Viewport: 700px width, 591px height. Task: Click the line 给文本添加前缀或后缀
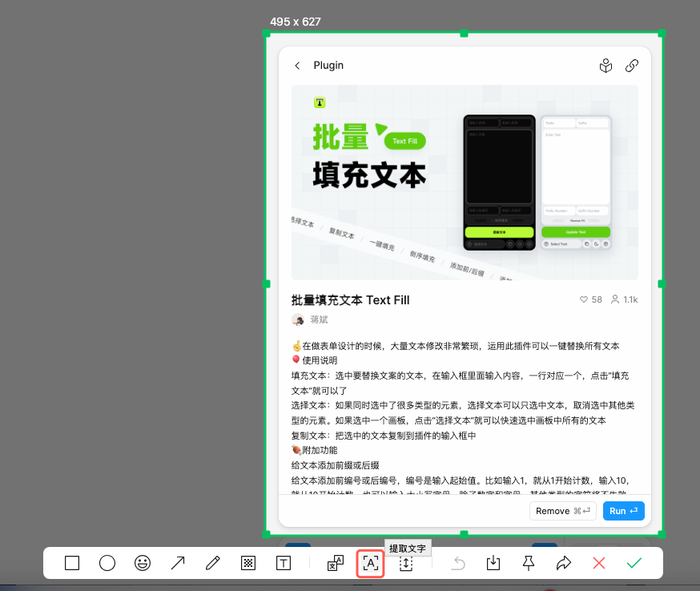pyautogui.click(x=336, y=465)
